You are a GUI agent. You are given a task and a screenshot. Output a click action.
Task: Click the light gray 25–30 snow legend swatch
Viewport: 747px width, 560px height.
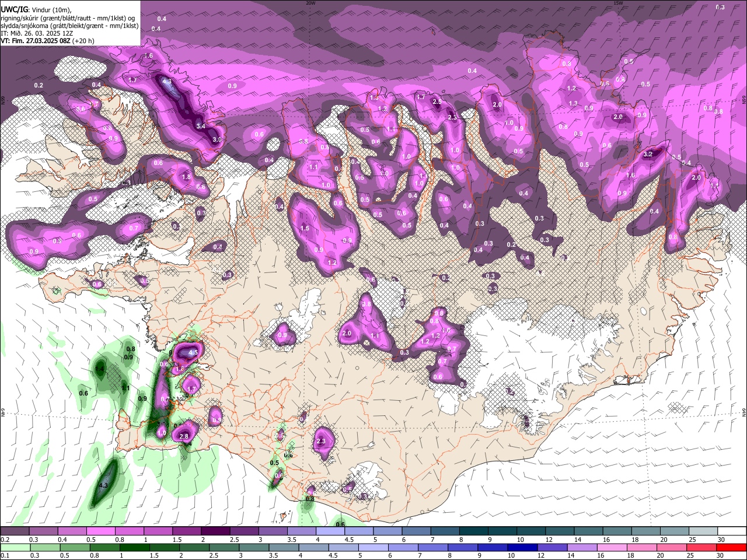point(703,531)
